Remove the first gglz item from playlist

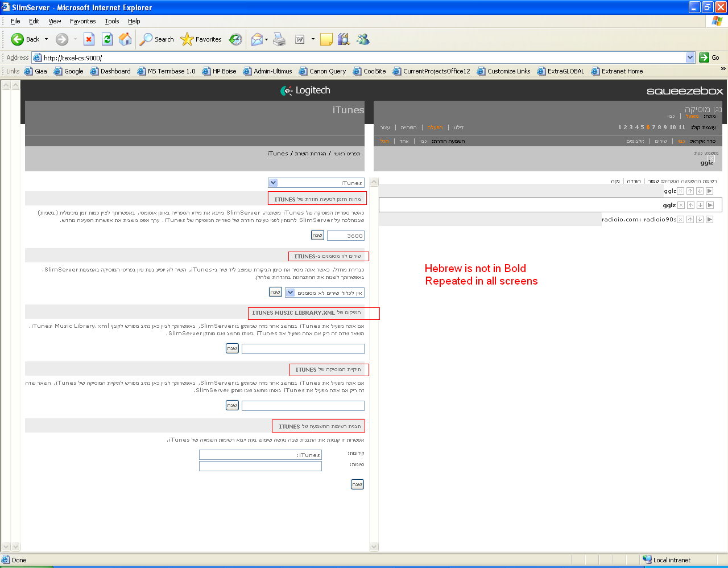click(680, 191)
